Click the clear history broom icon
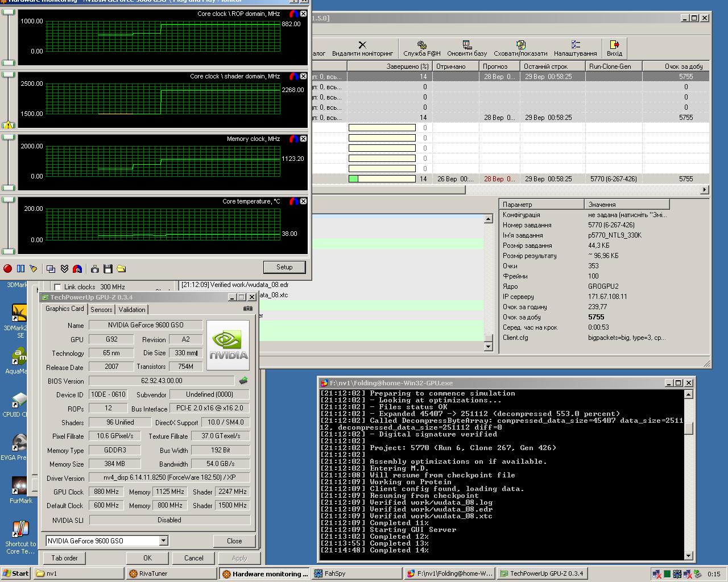 [34, 268]
